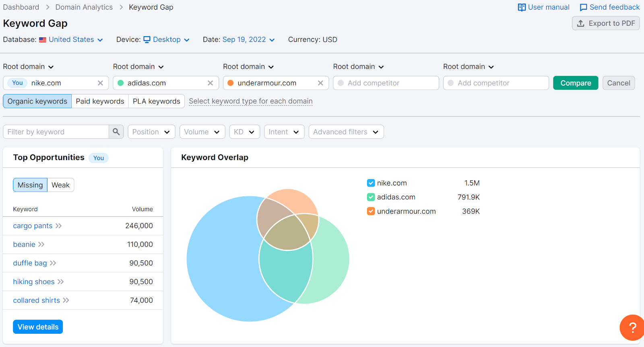This screenshot has height=347, width=644.
Task: Click arrows next to collared shirts
Action: (66, 300)
